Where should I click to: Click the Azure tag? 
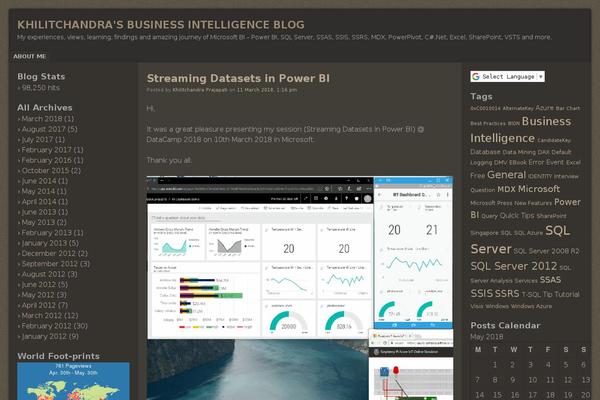[x=545, y=108]
